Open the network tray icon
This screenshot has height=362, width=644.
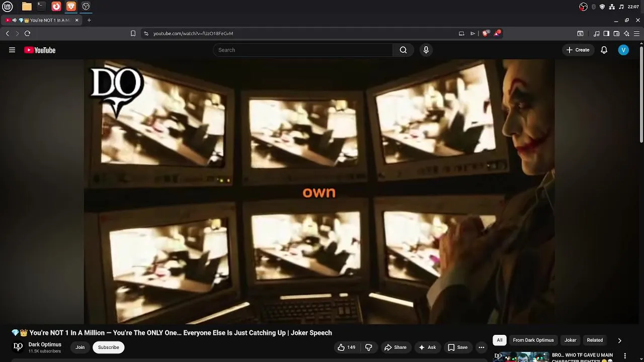point(612,7)
